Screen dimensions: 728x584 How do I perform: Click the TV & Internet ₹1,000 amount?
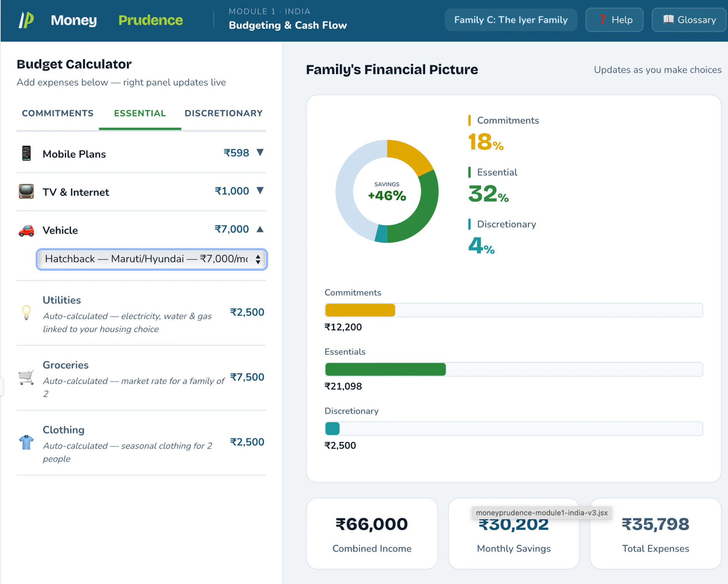(232, 191)
